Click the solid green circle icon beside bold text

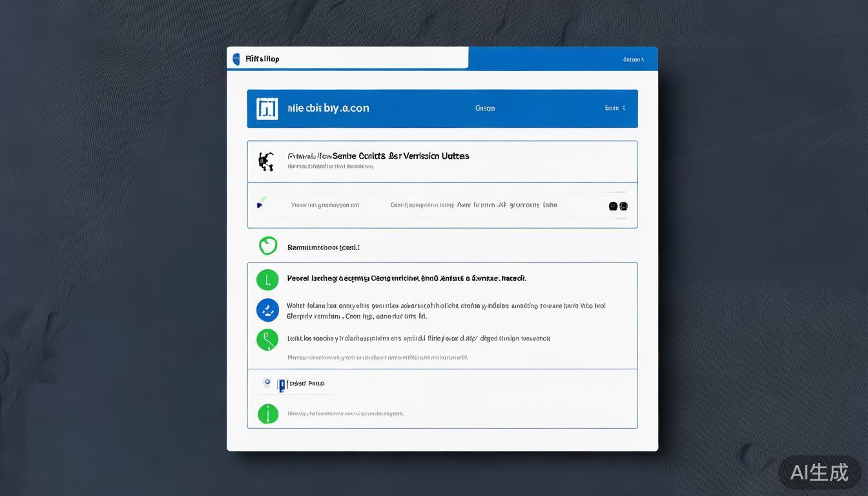click(x=267, y=280)
